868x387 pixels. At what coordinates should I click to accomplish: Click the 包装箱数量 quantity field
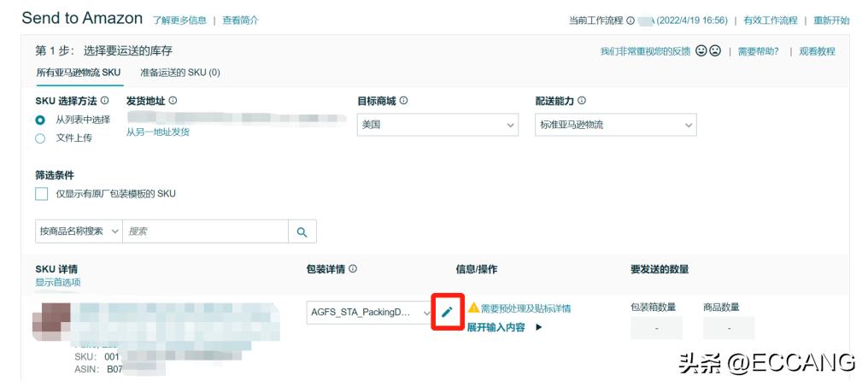click(656, 328)
